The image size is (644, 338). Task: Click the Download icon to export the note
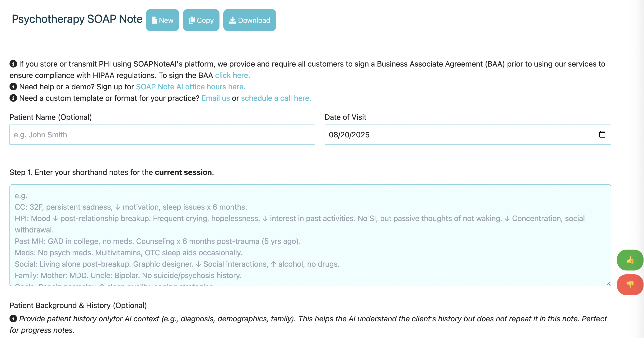pyautogui.click(x=233, y=20)
